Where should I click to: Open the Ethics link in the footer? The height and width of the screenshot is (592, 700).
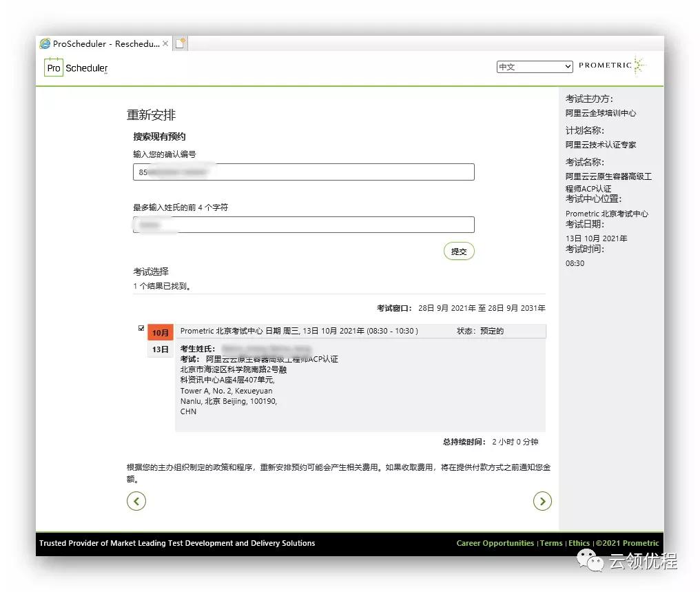click(x=579, y=543)
